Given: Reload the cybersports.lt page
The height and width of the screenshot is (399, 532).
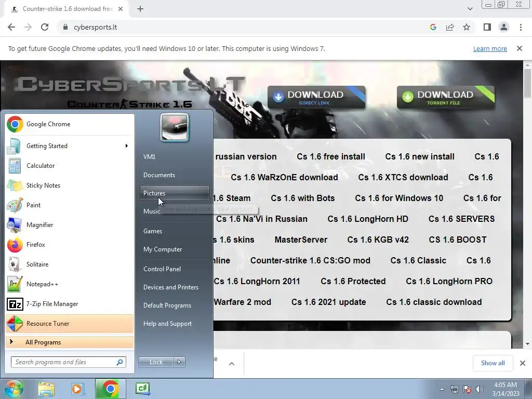Looking at the screenshot, I should point(45,27).
